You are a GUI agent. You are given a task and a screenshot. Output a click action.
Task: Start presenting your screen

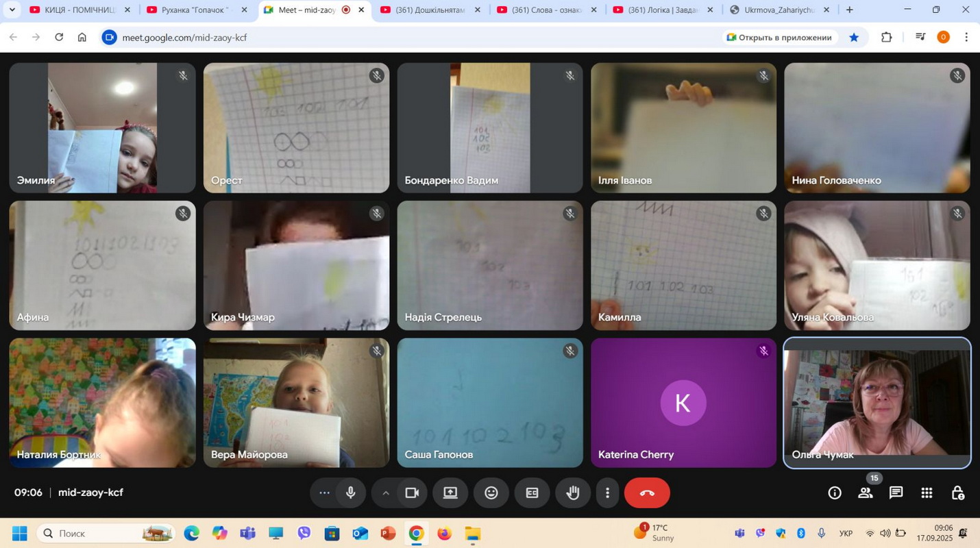pos(450,493)
